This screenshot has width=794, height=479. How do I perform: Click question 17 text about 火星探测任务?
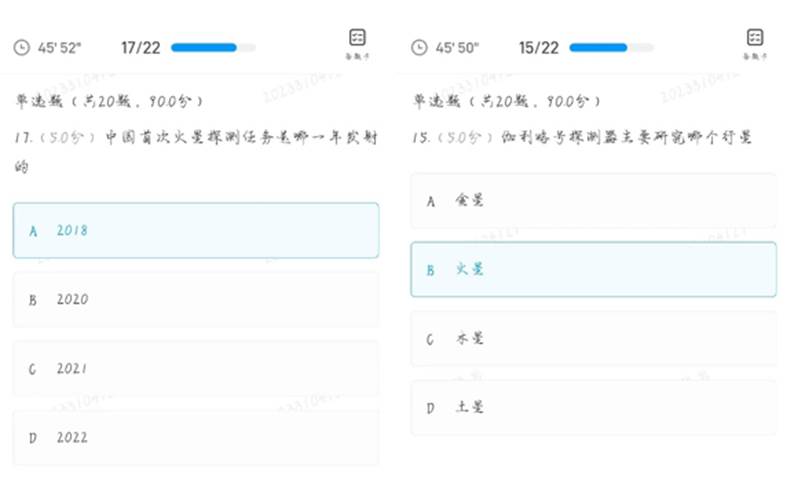coord(195,139)
